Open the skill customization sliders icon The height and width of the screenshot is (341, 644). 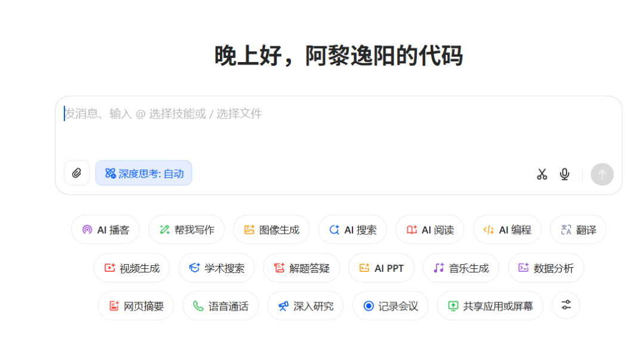click(x=566, y=305)
